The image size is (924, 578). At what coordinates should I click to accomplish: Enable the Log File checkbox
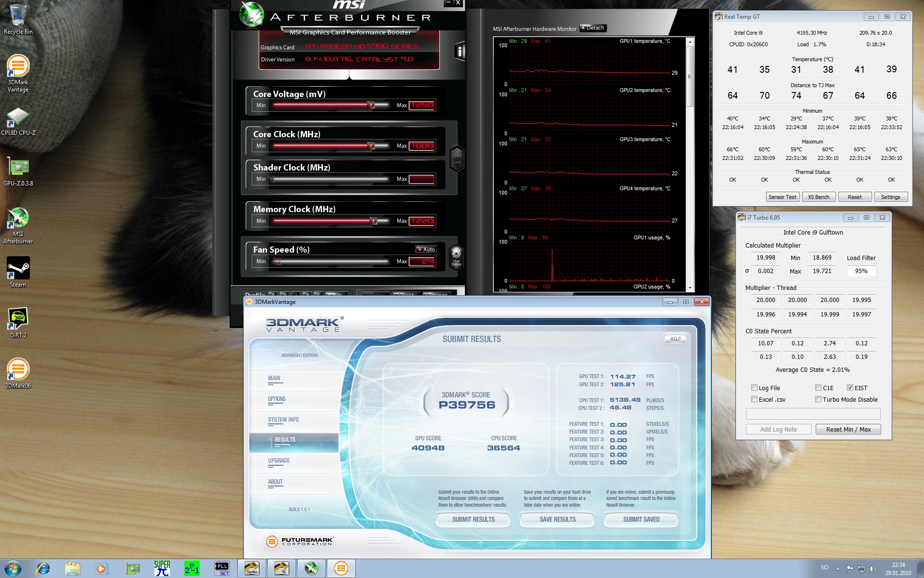click(x=754, y=388)
